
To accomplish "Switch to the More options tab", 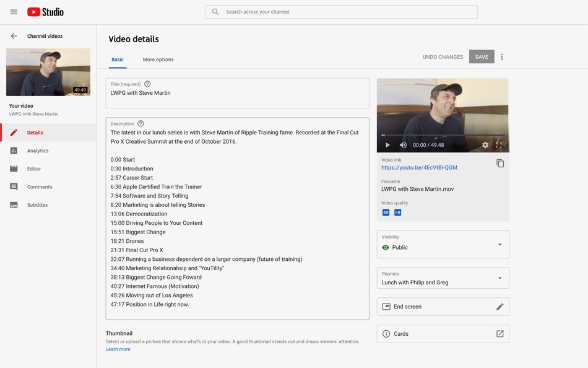I will coord(158,59).
